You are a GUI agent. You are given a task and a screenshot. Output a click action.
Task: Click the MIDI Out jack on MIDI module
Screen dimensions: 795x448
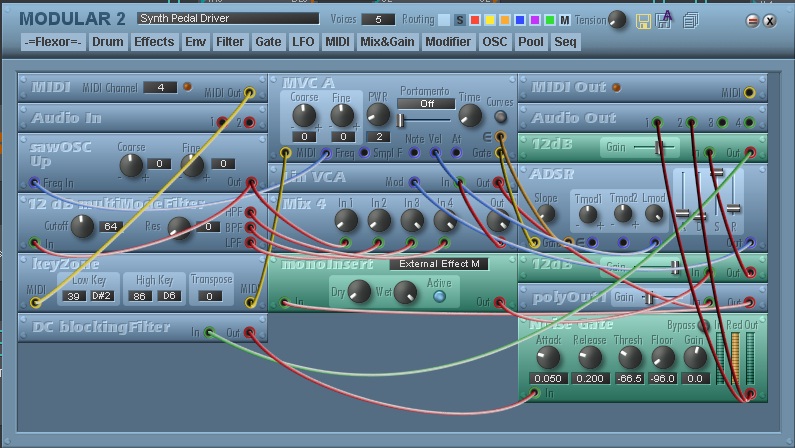point(249,92)
